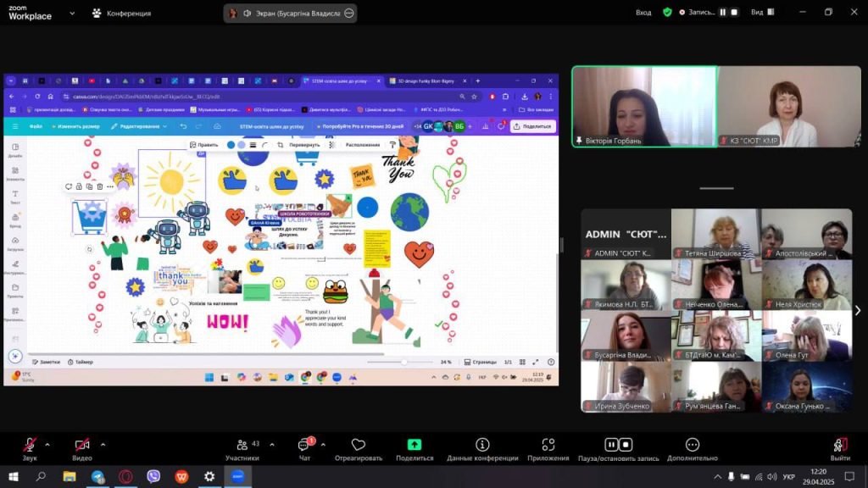Open the Вид view layout menu
This screenshot has width=868, height=488.
point(762,12)
